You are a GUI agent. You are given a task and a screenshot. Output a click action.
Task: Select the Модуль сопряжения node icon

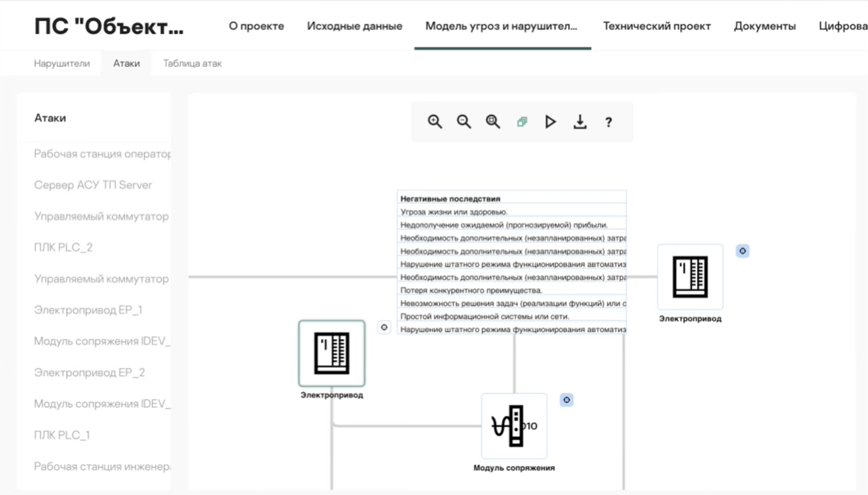[x=514, y=425]
